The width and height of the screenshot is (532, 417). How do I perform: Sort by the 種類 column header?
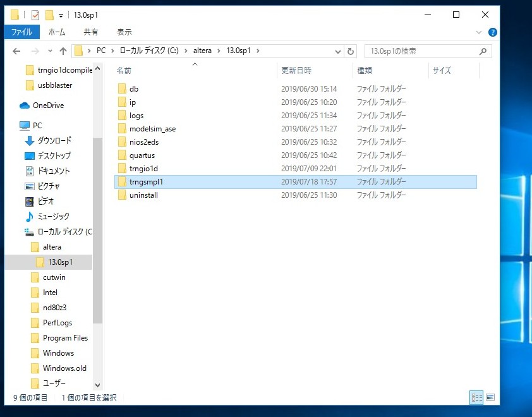coord(365,71)
